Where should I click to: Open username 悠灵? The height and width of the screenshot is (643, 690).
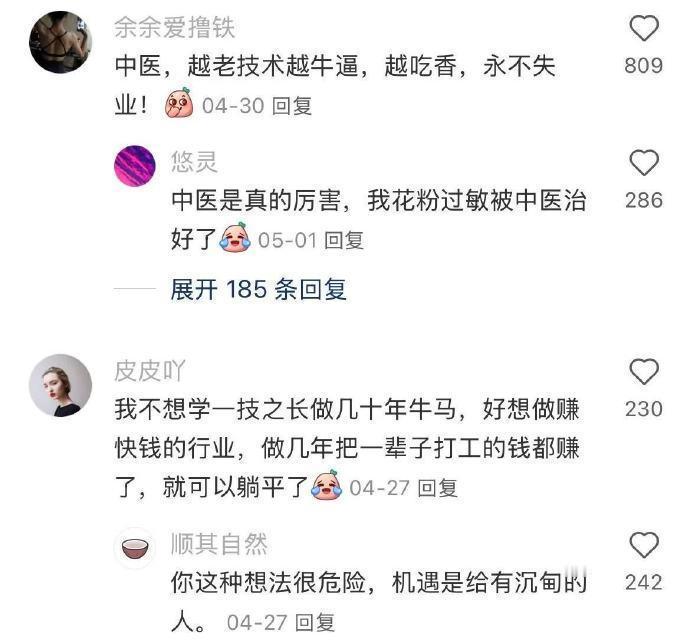(x=194, y=162)
